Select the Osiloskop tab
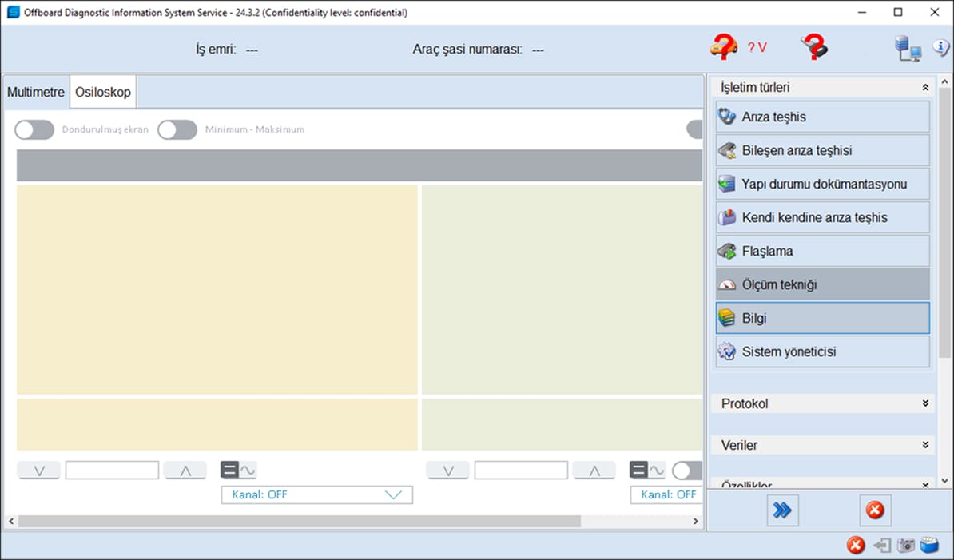Image resolution: width=954 pixels, height=560 pixels. (x=103, y=93)
